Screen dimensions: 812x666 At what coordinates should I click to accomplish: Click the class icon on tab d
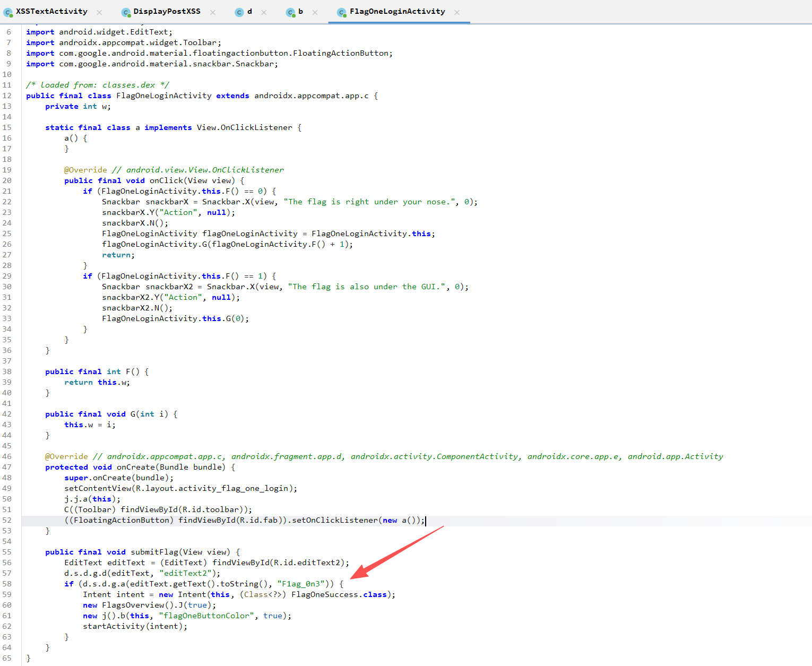[x=239, y=12]
